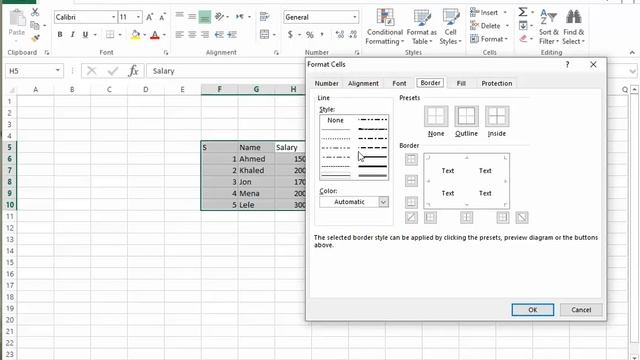This screenshot has height=360, width=640.
Task: Confirm Format Cells with OK
Action: (x=533, y=310)
